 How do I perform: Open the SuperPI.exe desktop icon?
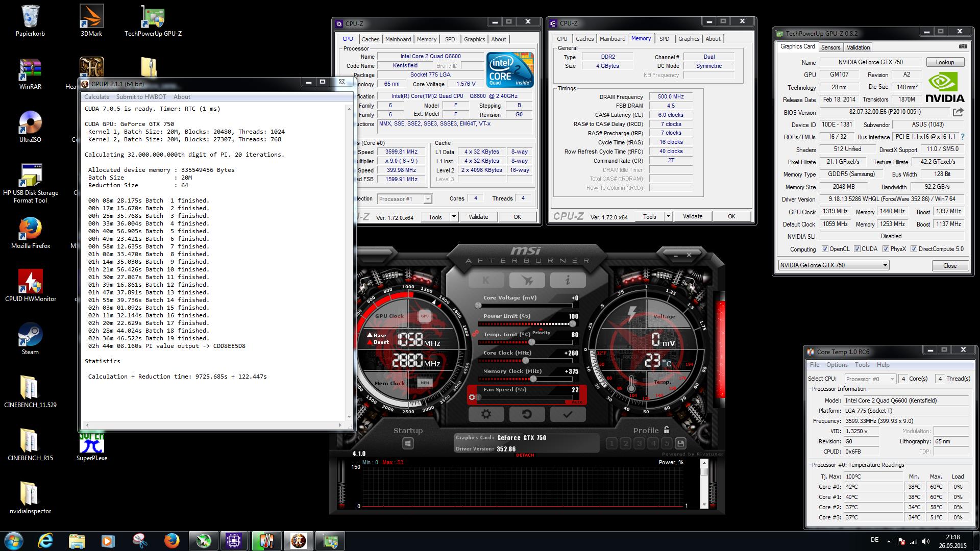(x=91, y=446)
